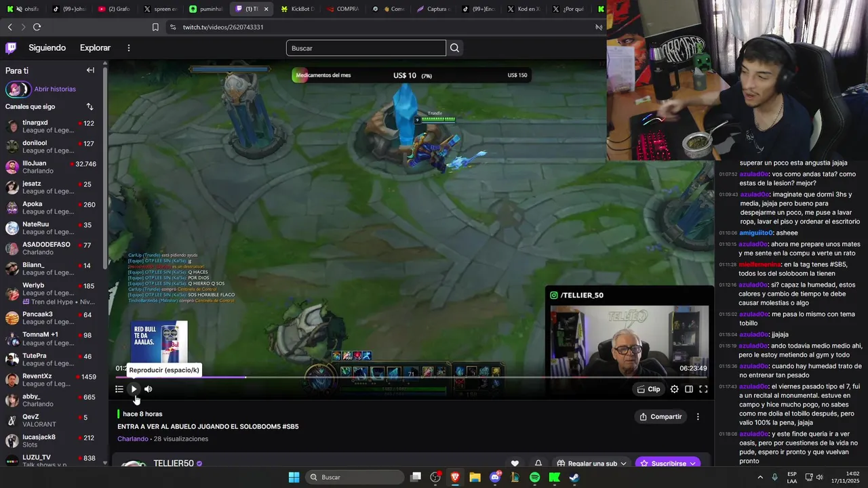868x488 pixels.
Task: Open QevZ VALORANT channel in sidebar
Action: pyautogui.click(x=51, y=421)
